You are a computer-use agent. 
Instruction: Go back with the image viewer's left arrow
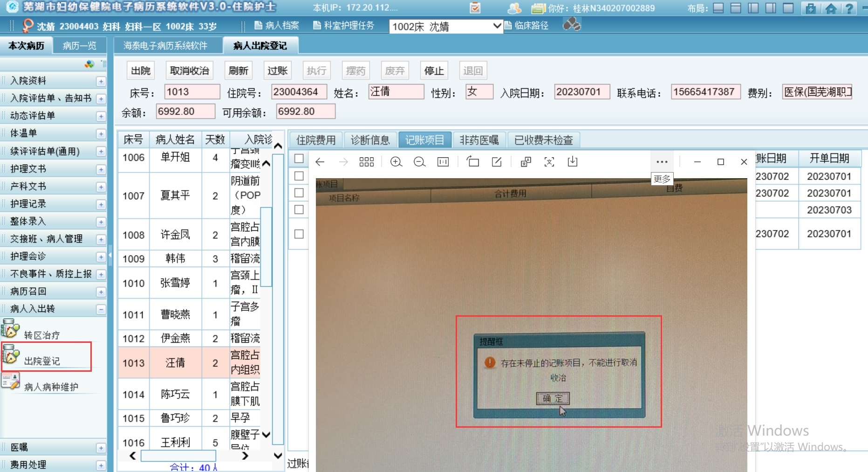(x=320, y=162)
